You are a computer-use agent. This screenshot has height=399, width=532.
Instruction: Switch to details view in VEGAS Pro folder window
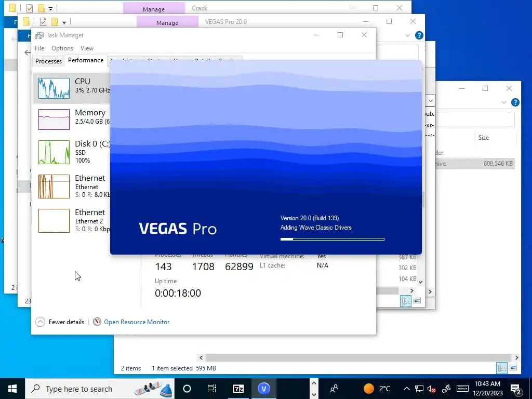(406, 301)
